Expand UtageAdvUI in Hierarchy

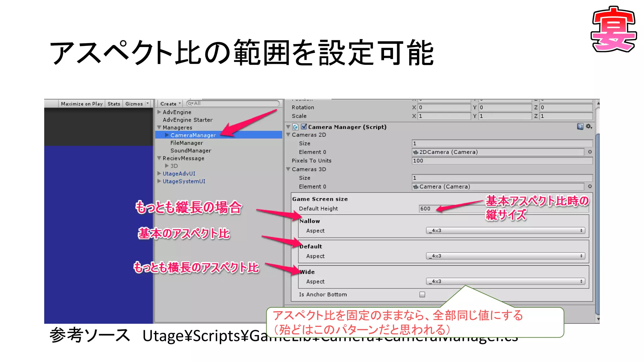click(x=159, y=173)
